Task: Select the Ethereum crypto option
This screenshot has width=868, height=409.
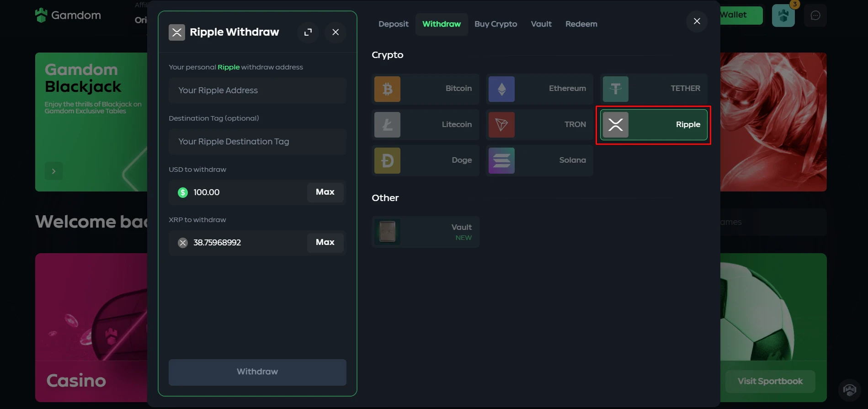Action: 539,89
